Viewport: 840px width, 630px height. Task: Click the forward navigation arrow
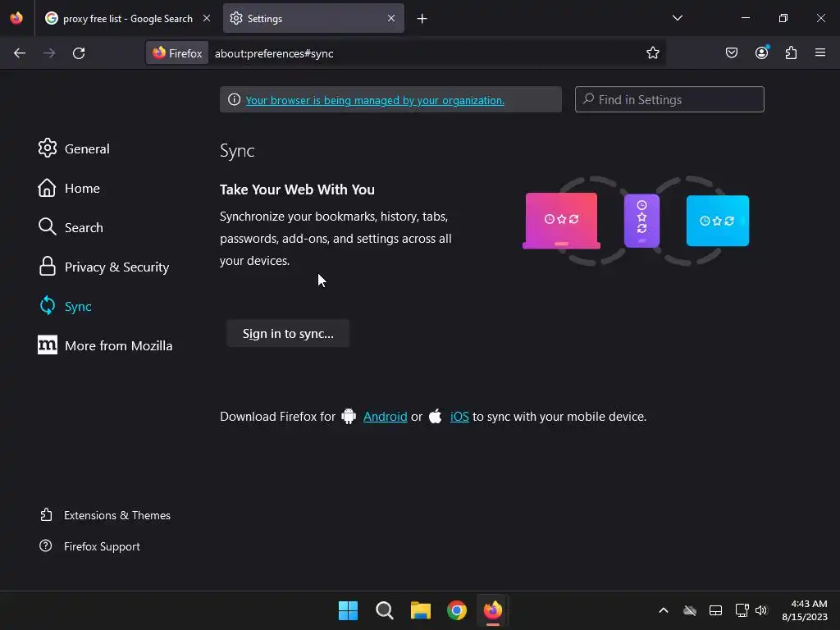coord(49,53)
